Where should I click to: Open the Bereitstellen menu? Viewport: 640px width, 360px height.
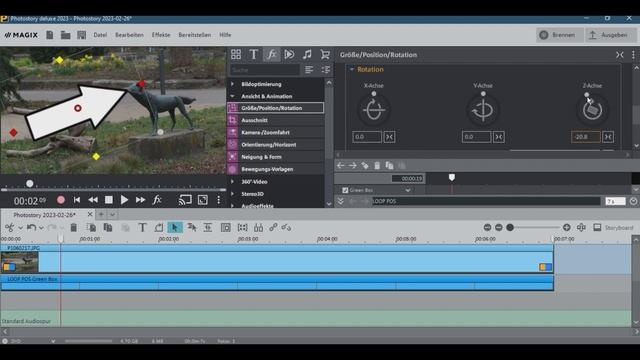(195, 35)
